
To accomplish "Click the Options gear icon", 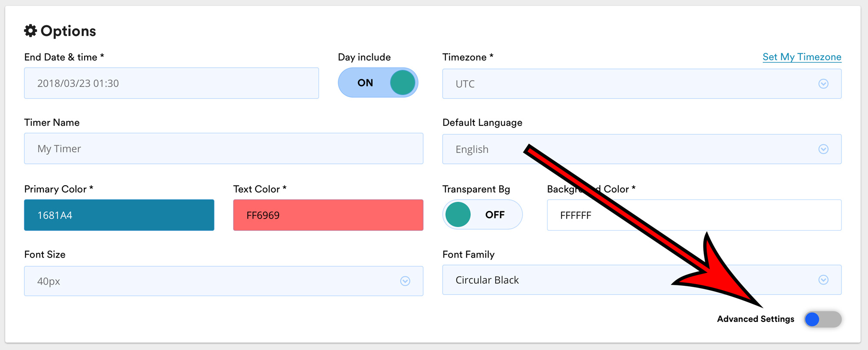I will click(30, 31).
